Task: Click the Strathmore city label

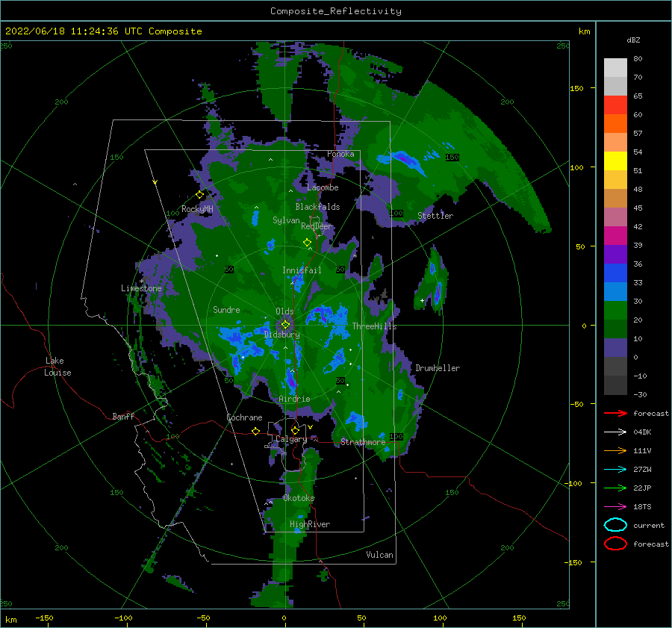Action: pos(363,442)
